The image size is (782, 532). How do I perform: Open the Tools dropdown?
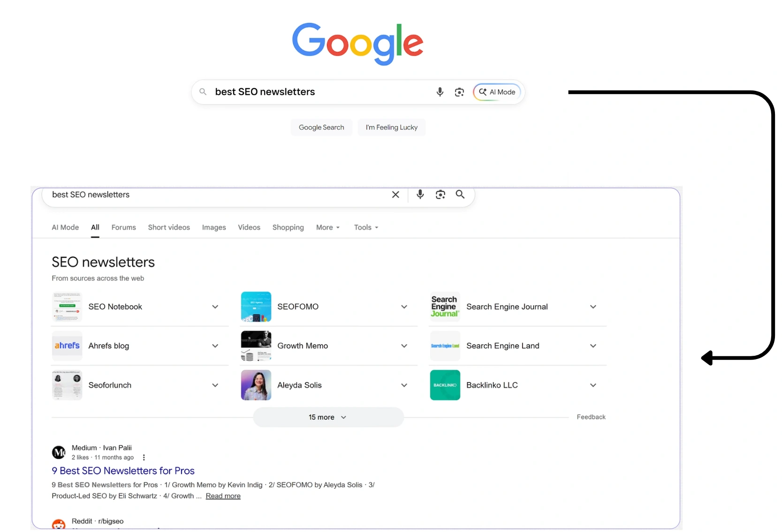(366, 227)
